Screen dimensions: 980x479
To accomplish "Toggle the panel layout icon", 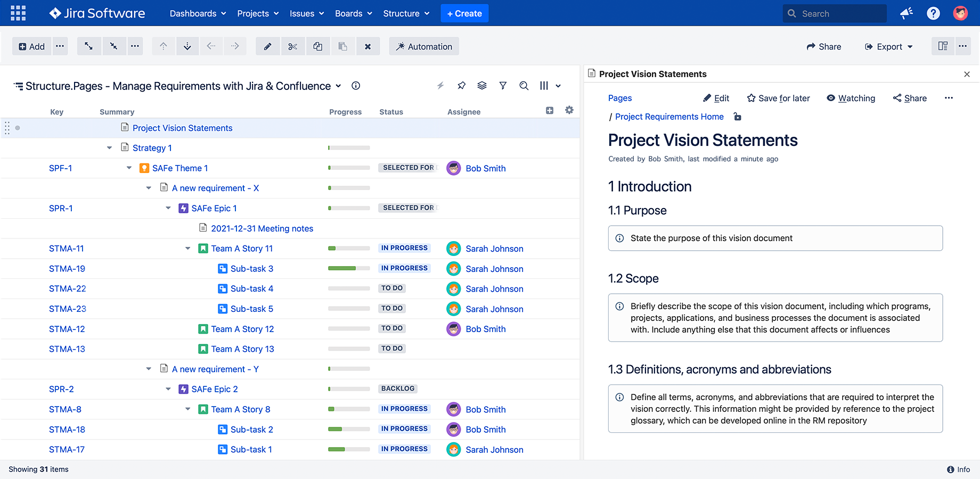I will (943, 46).
